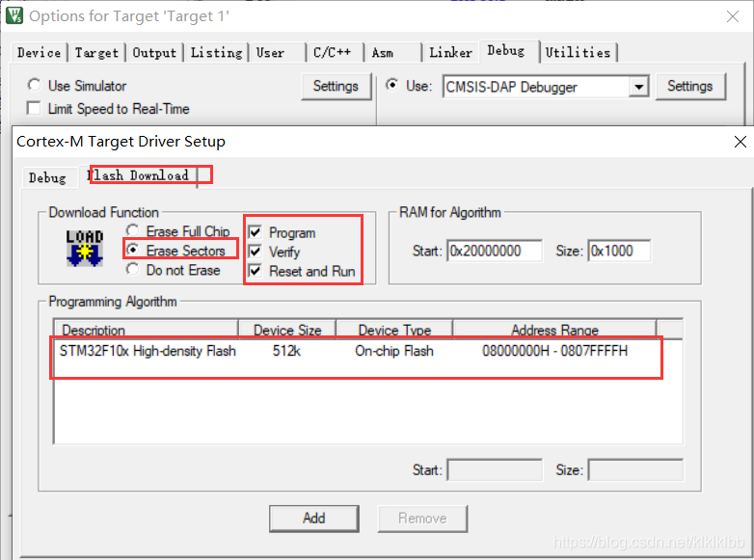The height and width of the screenshot is (560, 754).
Task: Click the 512k device size cell
Action: (286, 351)
